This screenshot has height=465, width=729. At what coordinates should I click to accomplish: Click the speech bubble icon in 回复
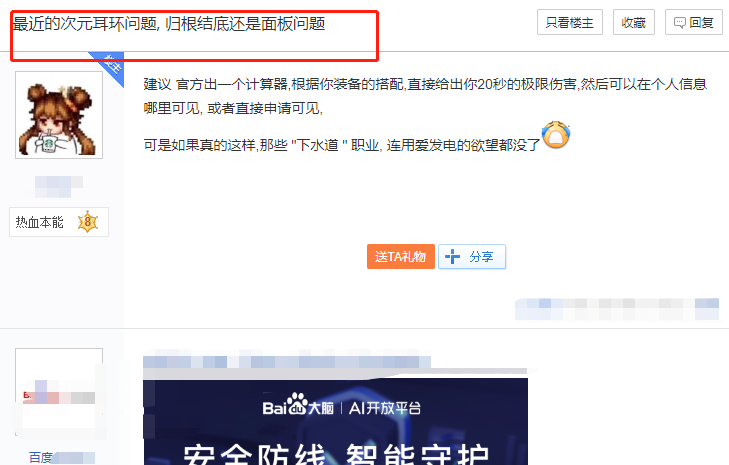(679, 23)
